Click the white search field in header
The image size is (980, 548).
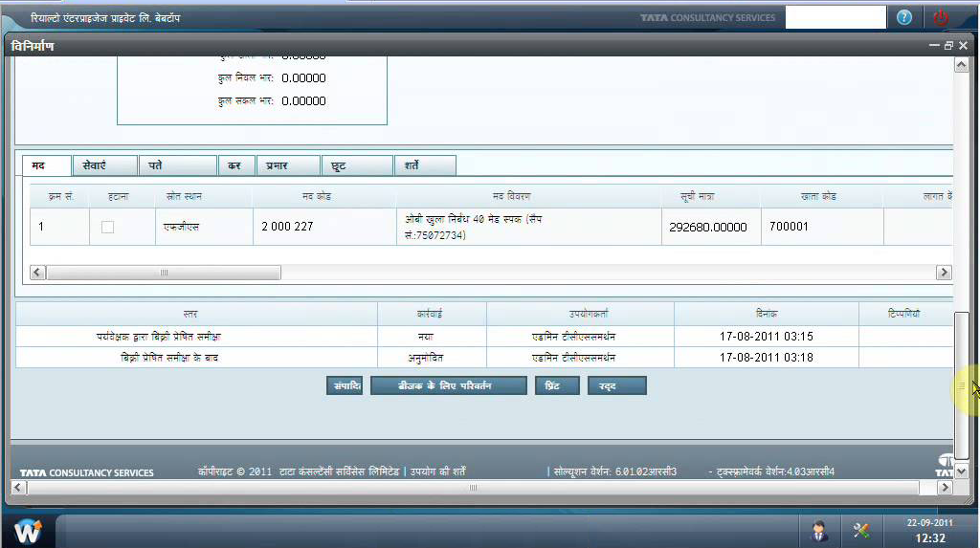click(x=835, y=17)
